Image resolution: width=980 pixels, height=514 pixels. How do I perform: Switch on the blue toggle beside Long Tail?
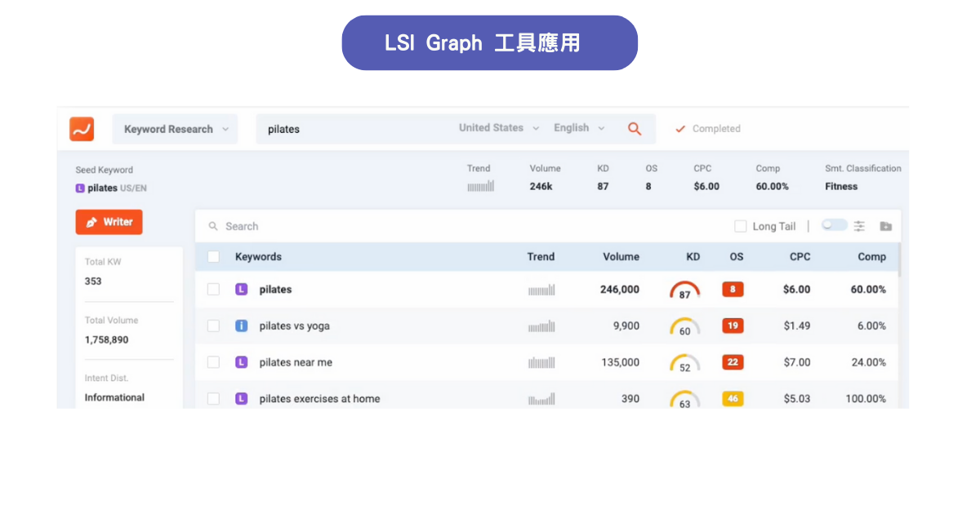(834, 226)
